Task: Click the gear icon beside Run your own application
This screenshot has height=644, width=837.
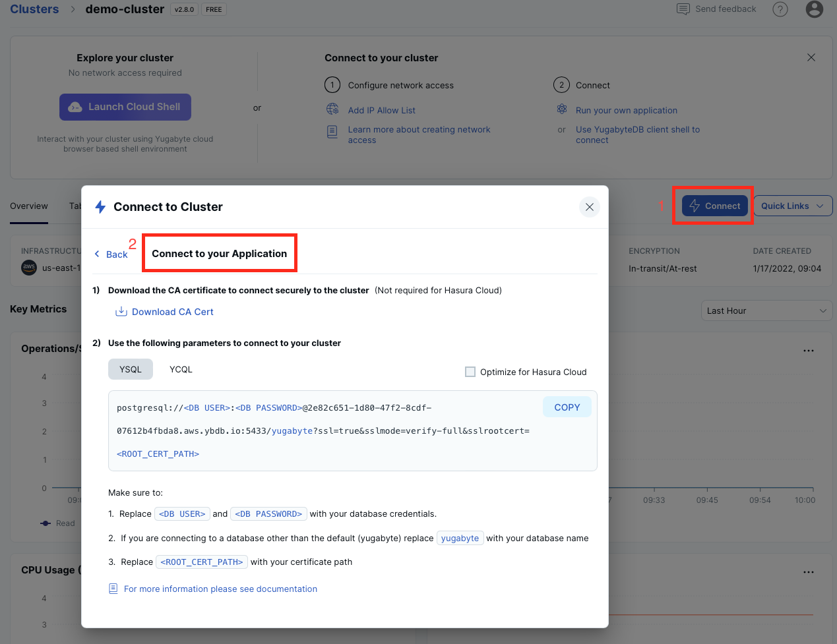Action: (562, 109)
